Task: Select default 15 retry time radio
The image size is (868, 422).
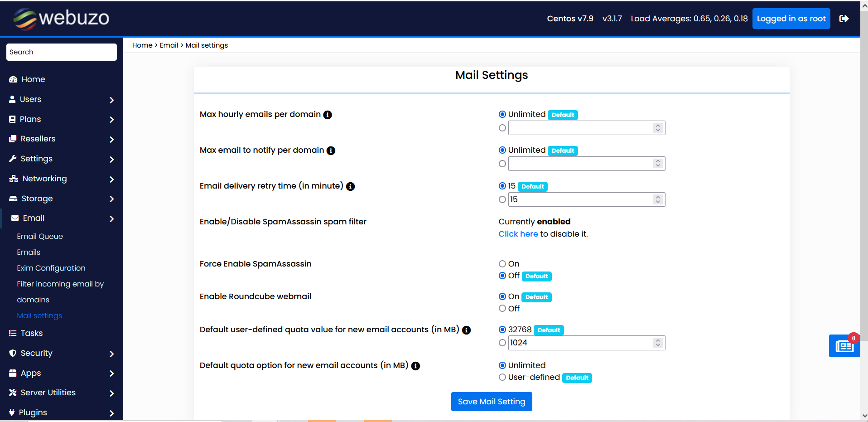Action: pyautogui.click(x=502, y=186)
